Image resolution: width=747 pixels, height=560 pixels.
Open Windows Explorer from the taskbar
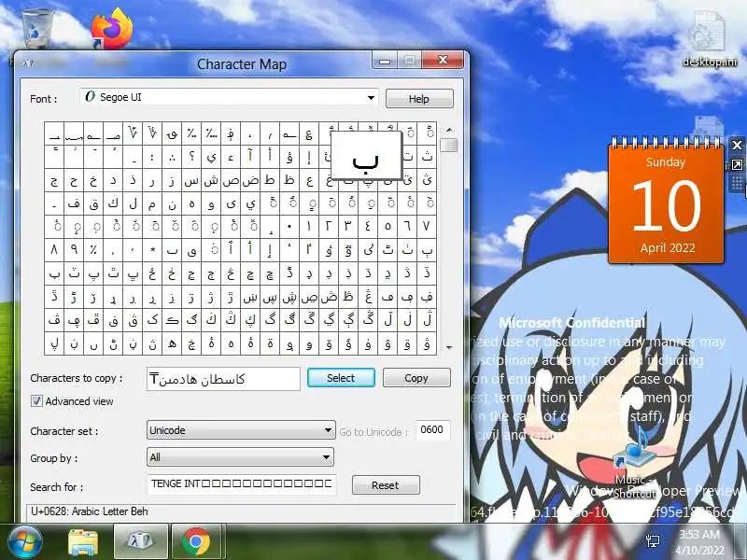(x=83, y=542)
